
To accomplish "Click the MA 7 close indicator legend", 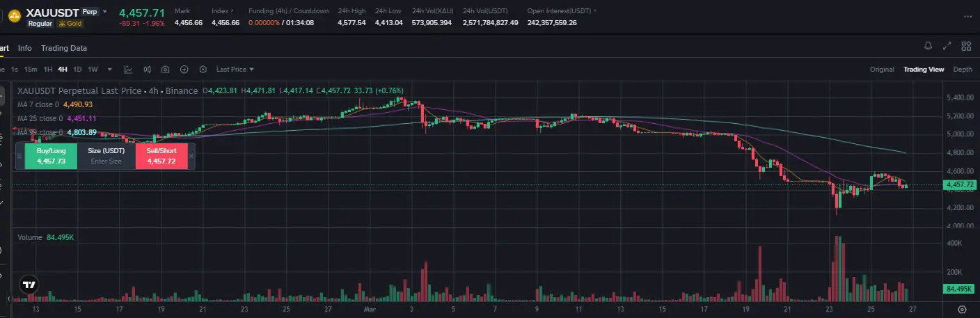I will coord(55,104).
